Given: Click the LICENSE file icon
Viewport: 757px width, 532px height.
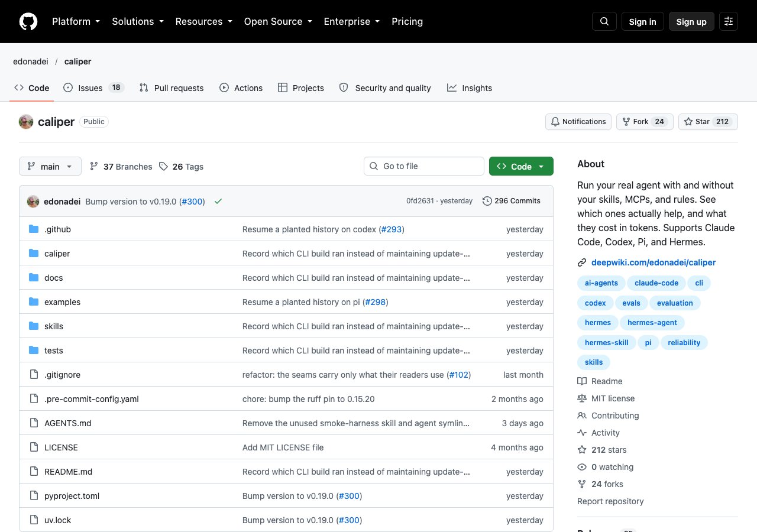Looking at the screenshot, I should point(34,447).
